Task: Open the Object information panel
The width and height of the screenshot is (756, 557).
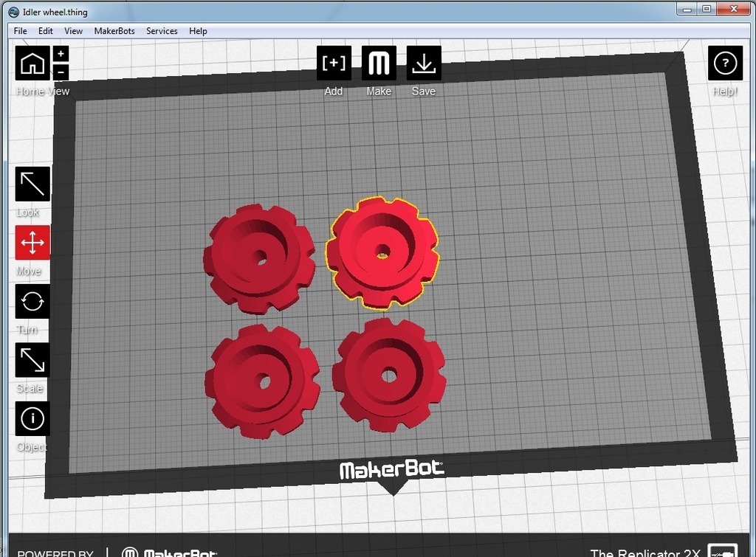Action: click(x=32, y=418)
